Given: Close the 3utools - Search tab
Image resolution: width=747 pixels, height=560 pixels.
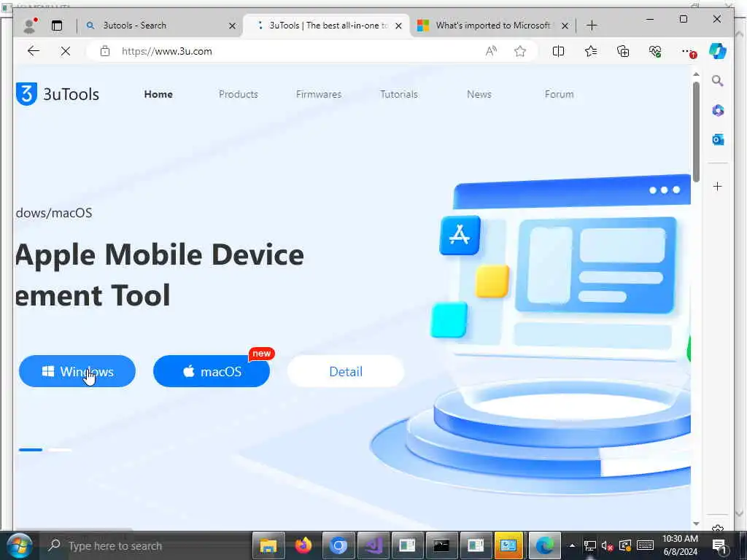Looking at the screenshot, I should point(232,26).
